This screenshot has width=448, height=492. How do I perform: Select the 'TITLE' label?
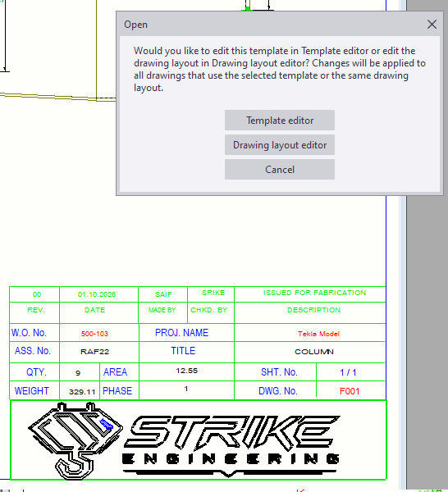coord(183,351)
